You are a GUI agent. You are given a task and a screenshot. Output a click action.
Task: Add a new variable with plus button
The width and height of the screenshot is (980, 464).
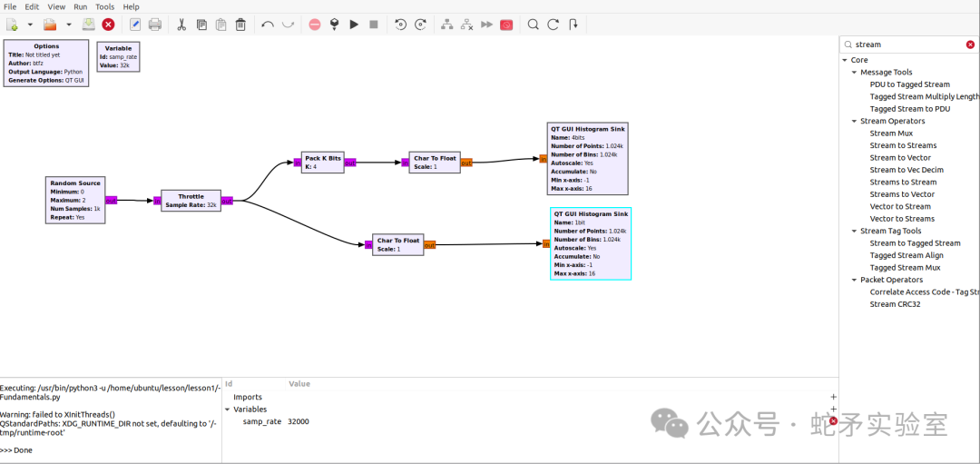tap(833, 409)
